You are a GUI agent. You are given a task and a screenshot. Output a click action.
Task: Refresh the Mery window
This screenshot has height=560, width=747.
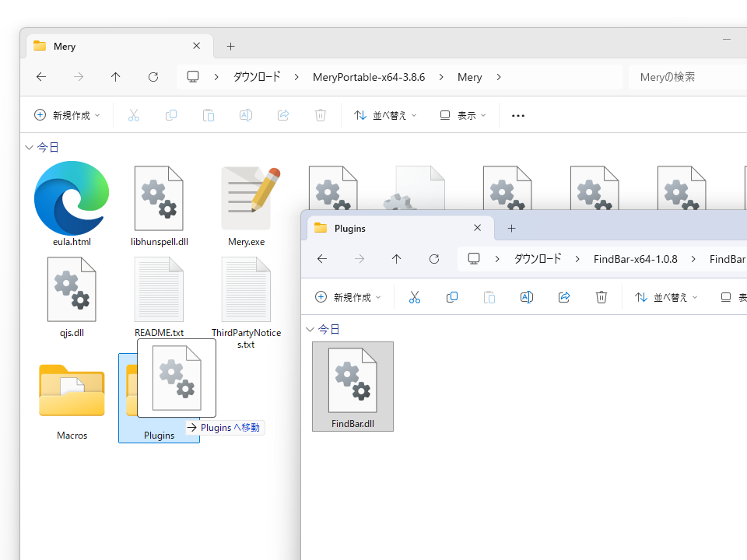point(153,77)
